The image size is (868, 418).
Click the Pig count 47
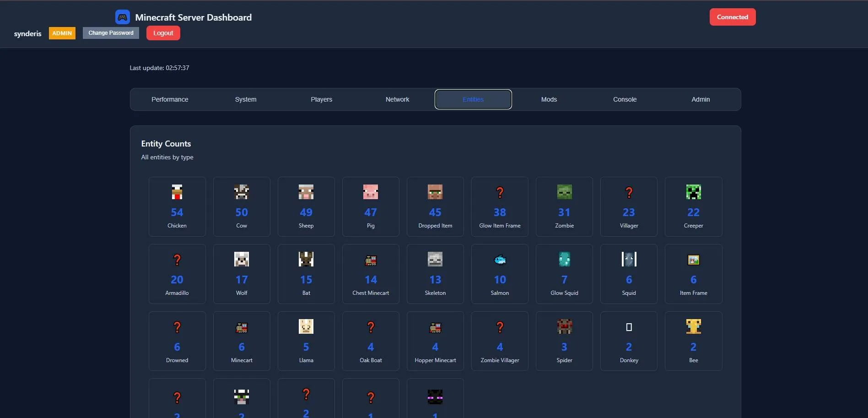point(371,212)
